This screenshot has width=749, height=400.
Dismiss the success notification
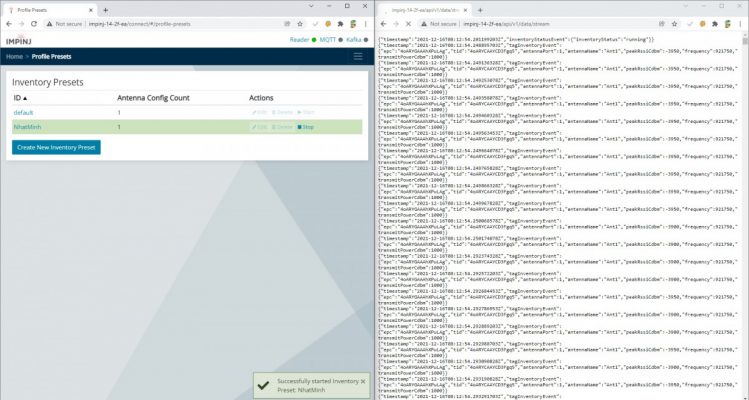pyautogui.click(x=363, y=381)
